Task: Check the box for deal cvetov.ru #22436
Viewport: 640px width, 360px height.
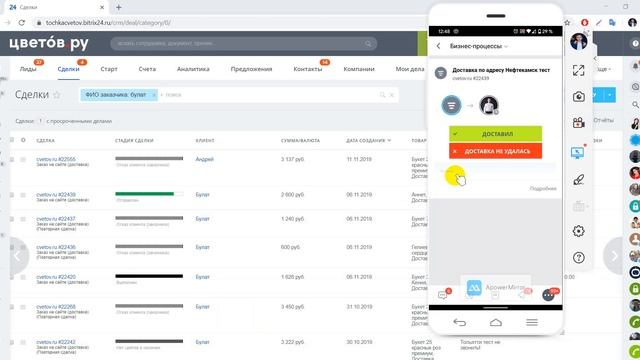Action: pos(12,247)
